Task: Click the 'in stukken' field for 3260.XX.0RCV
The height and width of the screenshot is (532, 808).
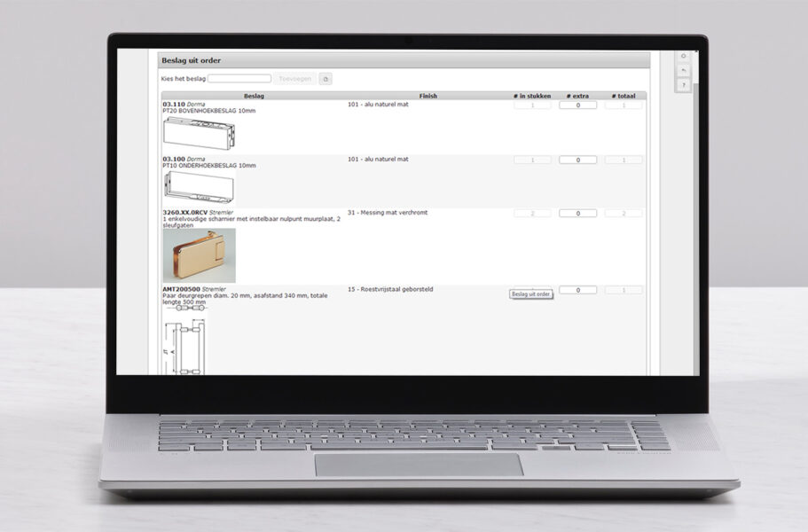Action: click(532, 213)
